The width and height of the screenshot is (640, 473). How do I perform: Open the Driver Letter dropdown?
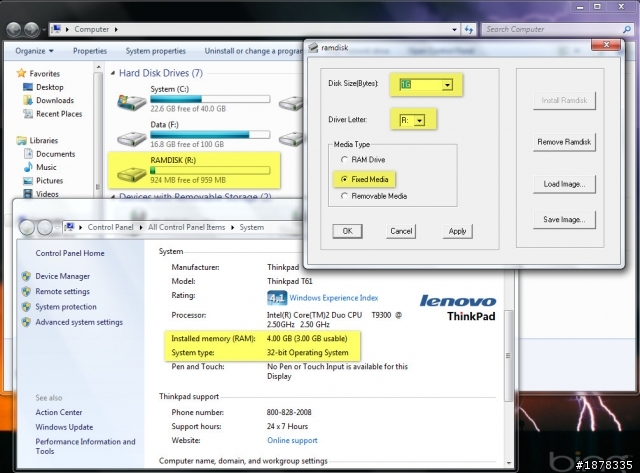[x=419, y=120]
